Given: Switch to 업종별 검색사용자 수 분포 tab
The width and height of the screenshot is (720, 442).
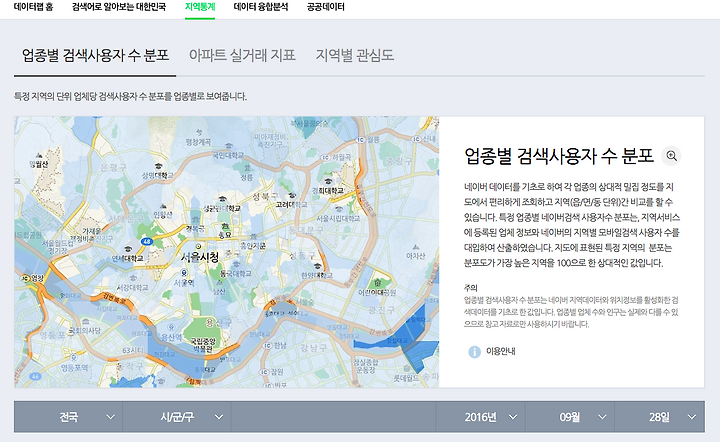Looking at the screenshot, I should tap(95, 56).
